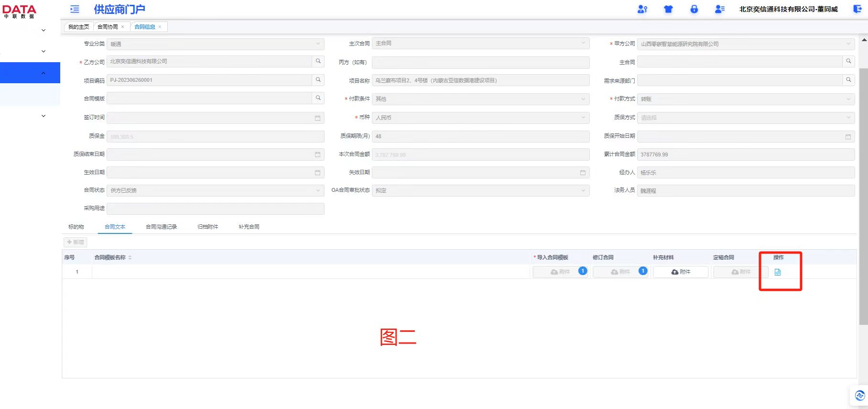Collapse the sidebar with the menu fold icon
The image size is (868, 409).
click(x=75, y=9)
